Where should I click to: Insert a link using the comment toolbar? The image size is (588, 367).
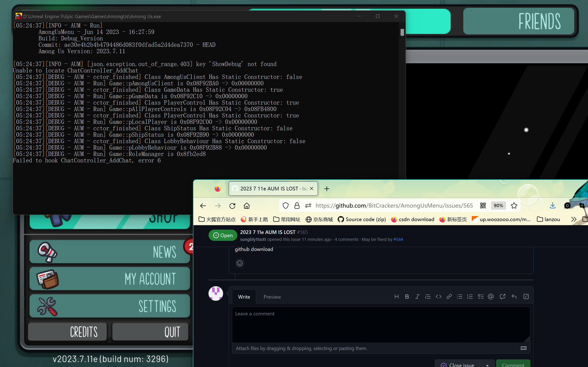(449, 296)
